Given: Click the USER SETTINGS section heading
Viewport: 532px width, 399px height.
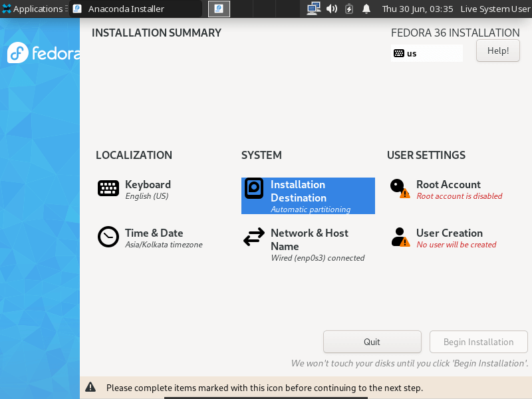Looking at the screenshot, I should [426, 155].
